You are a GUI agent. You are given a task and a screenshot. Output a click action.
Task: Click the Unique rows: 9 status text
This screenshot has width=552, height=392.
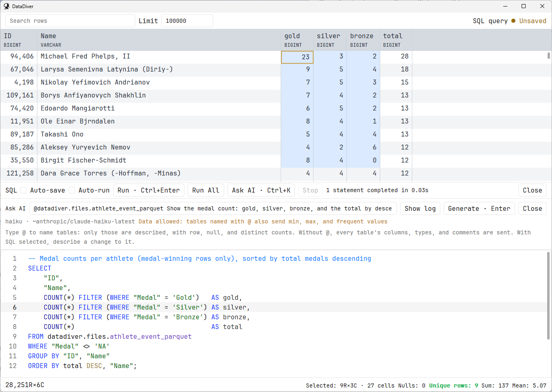[x=454, y=386]
